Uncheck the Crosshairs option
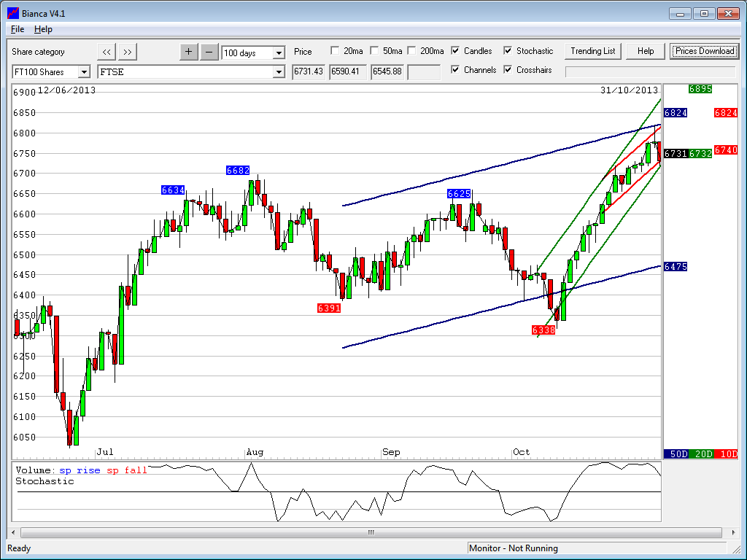The width and height of the screenshot is (747, 560). (x=508, y=70)
